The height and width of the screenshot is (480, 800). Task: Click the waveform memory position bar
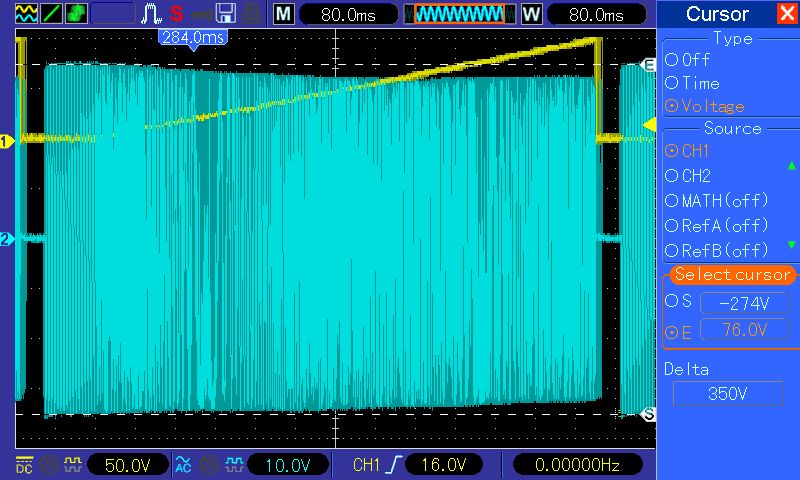coord(459,14)
